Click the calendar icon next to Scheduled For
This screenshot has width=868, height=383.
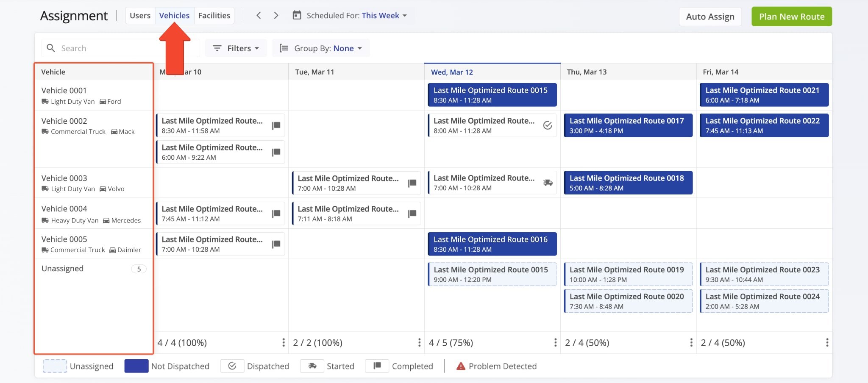(297, 15)
